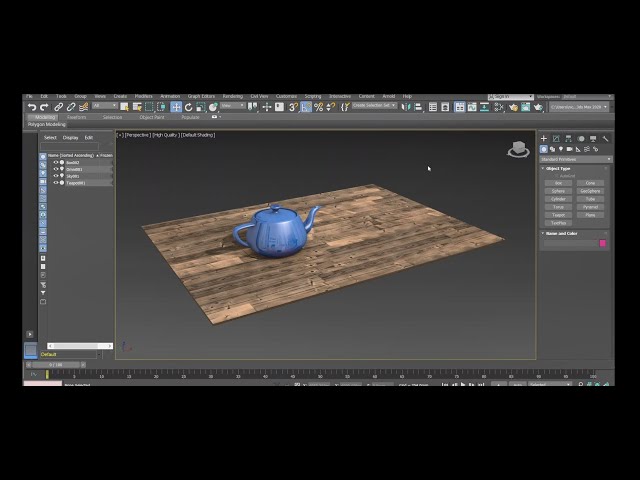Viewport: 640px width, 480px height.
Task: Click the Scene Explorer horizontal scrollbar
Action: (x=80, y=346)
